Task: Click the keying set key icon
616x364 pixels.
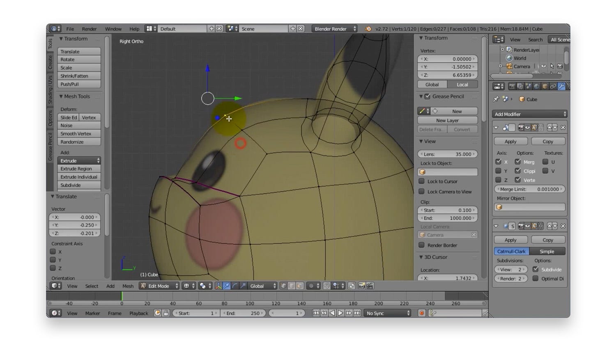Action: pos(432,313)
